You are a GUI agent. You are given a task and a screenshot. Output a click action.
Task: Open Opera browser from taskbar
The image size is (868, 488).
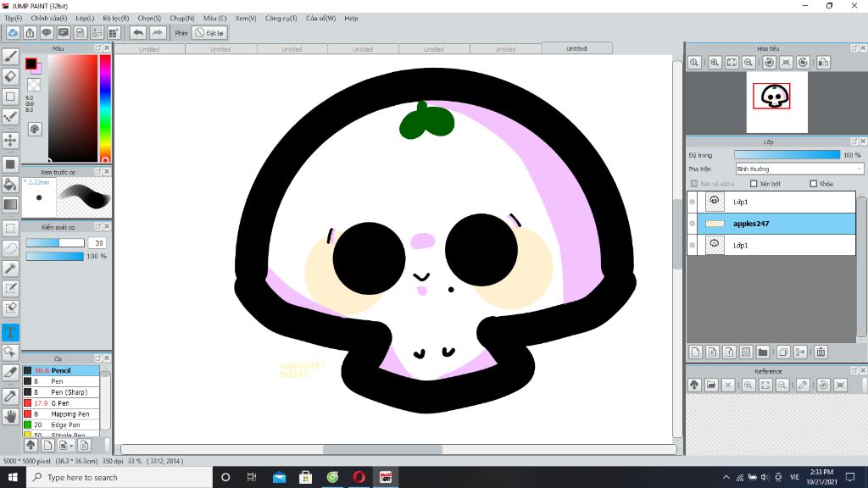359,477
